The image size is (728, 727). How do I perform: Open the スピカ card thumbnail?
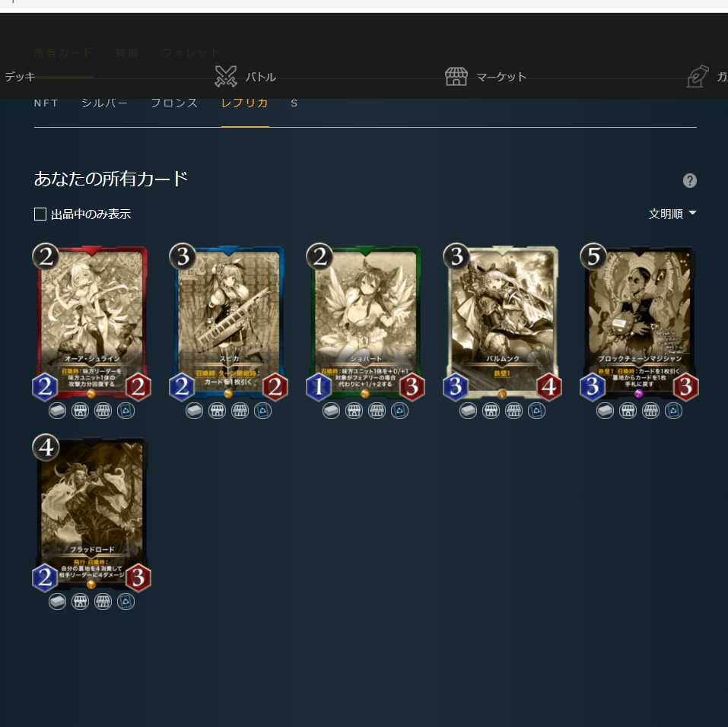click(x=228, y=322)
